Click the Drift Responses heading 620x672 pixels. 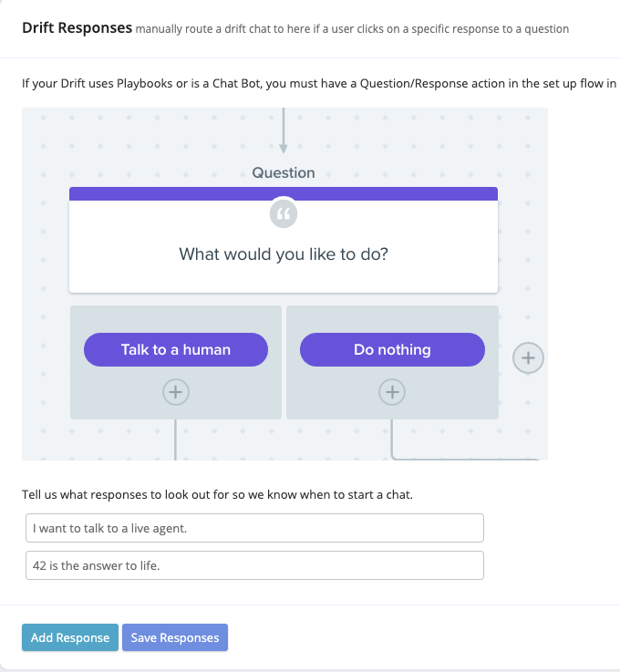pyautogui.click(x=77, y=28)
